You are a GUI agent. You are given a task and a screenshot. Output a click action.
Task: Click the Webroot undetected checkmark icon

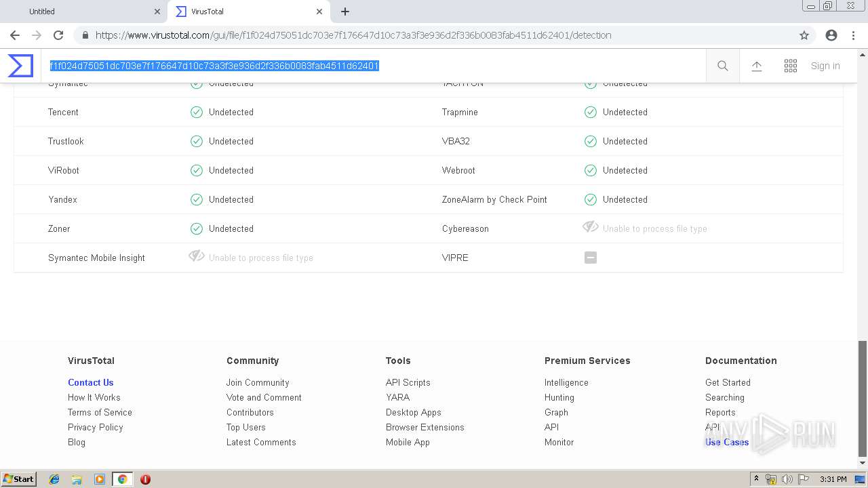pos(591,170)
